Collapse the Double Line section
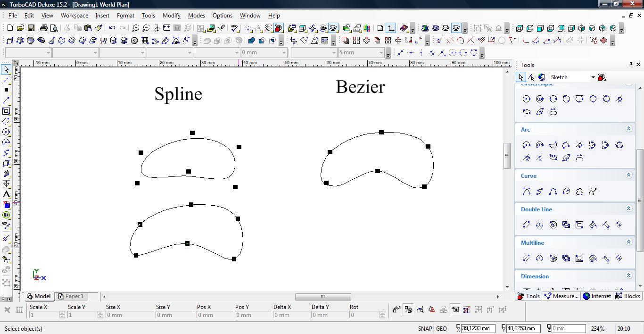The image size is (644, 334). [628, 209]
